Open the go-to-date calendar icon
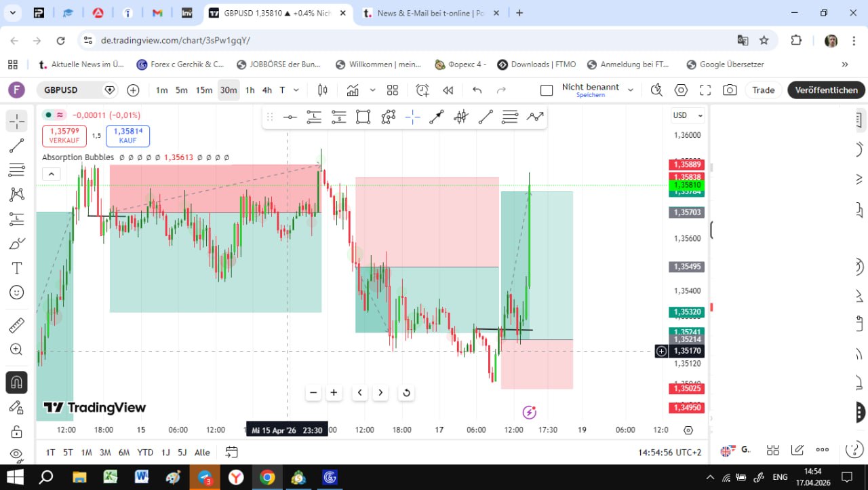 [x=231, y=453]
